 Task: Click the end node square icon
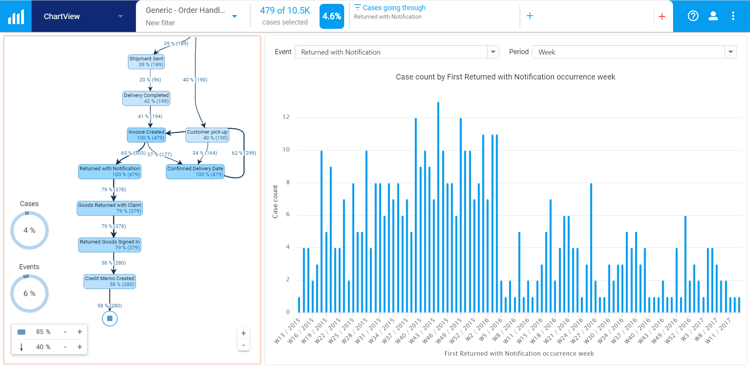click(110, 318)
